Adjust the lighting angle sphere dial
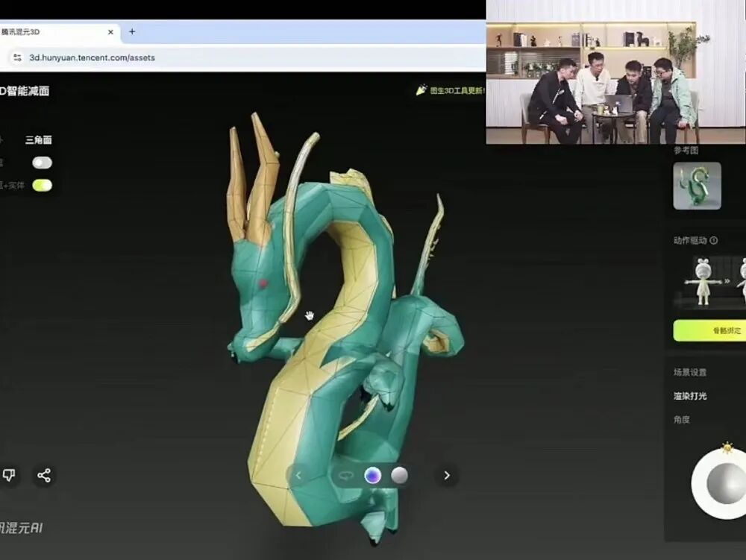Screen dimensions: 746x560 point(724,483)
